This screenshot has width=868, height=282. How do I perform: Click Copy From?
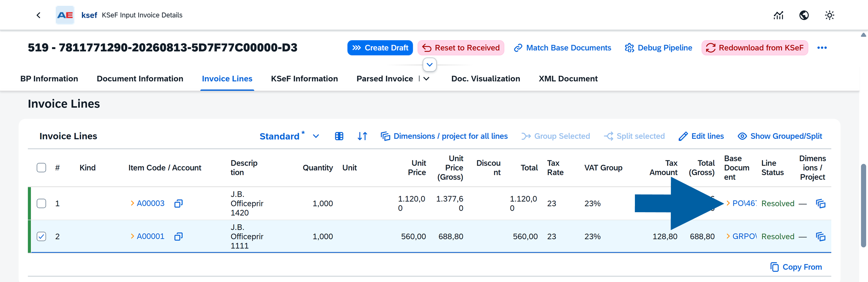796,267
